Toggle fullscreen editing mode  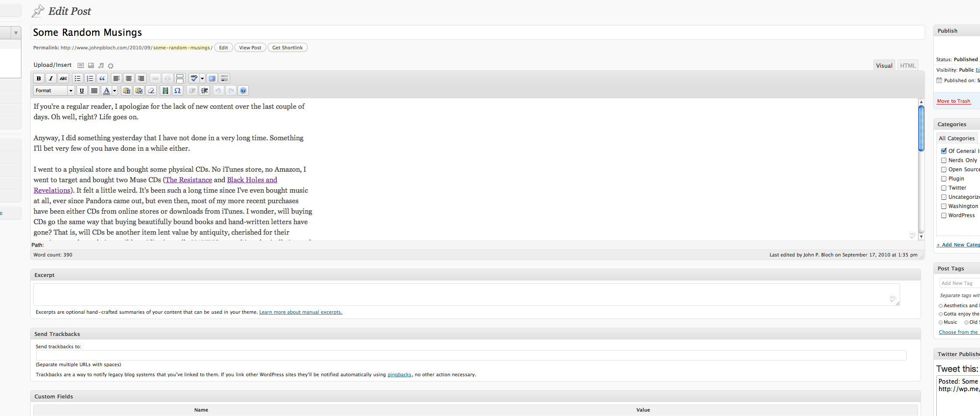[x=212, y=78]
